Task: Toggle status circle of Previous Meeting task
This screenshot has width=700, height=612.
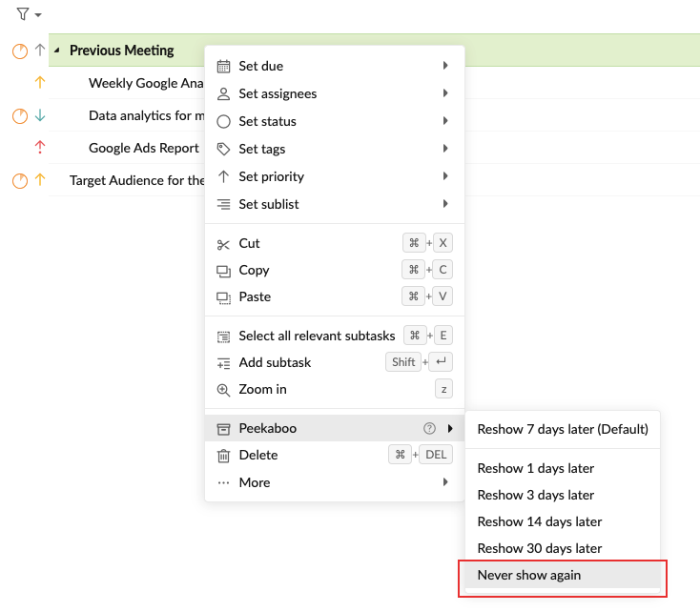Action: pos(20,51)
